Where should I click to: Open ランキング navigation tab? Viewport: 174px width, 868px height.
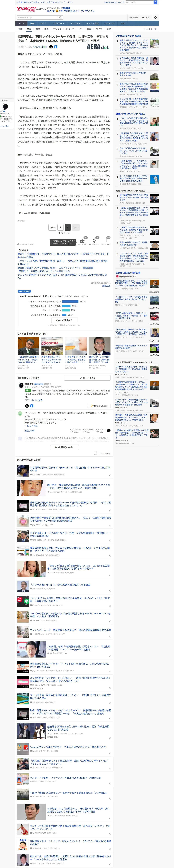(x=109, y=24)
